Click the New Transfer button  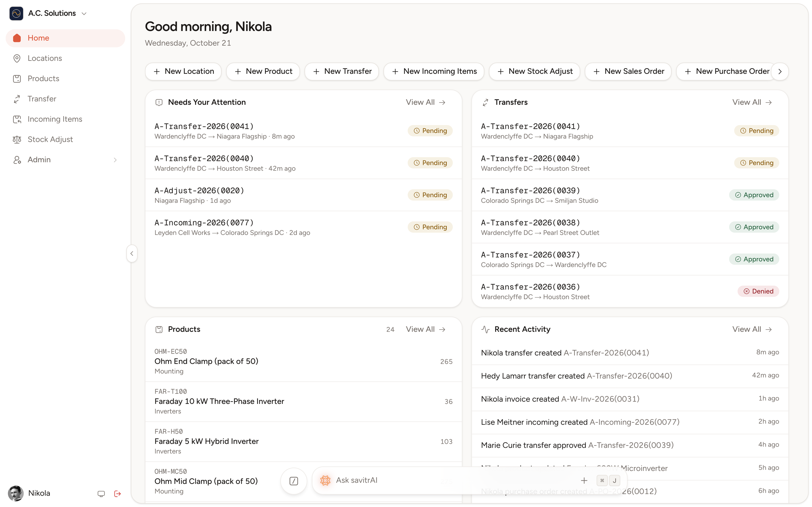(342, 72)
